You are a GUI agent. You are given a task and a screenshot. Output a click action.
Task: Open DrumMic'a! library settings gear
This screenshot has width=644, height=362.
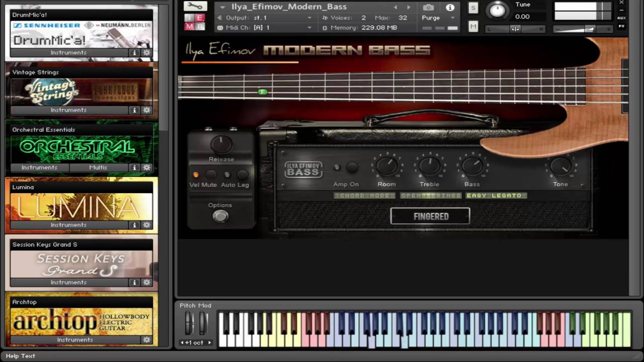pos(146,53)
